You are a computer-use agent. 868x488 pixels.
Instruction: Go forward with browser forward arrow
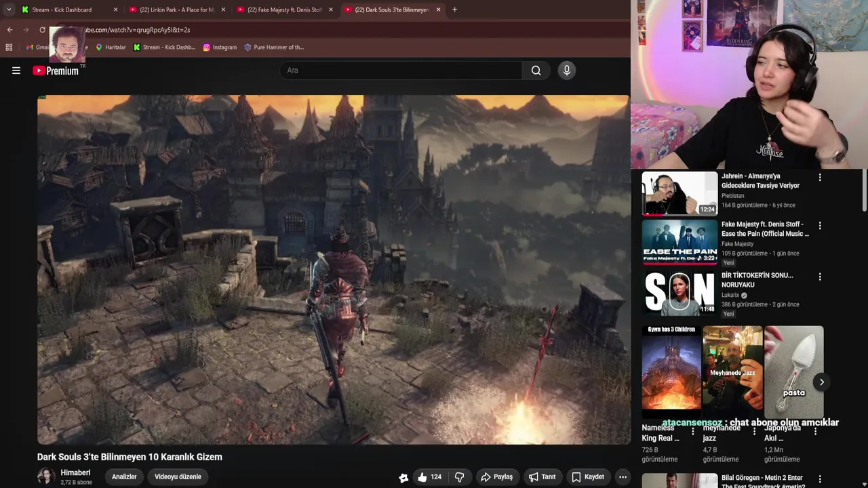26,30
